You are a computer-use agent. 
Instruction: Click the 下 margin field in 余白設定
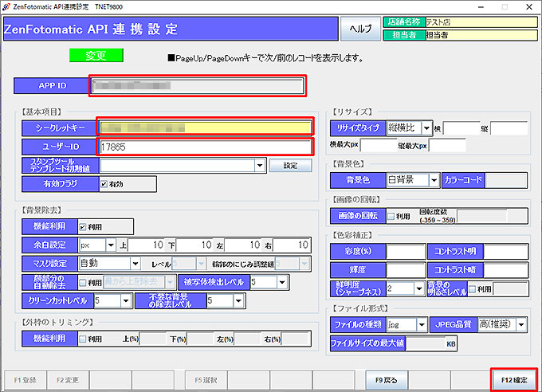[194, 245]
